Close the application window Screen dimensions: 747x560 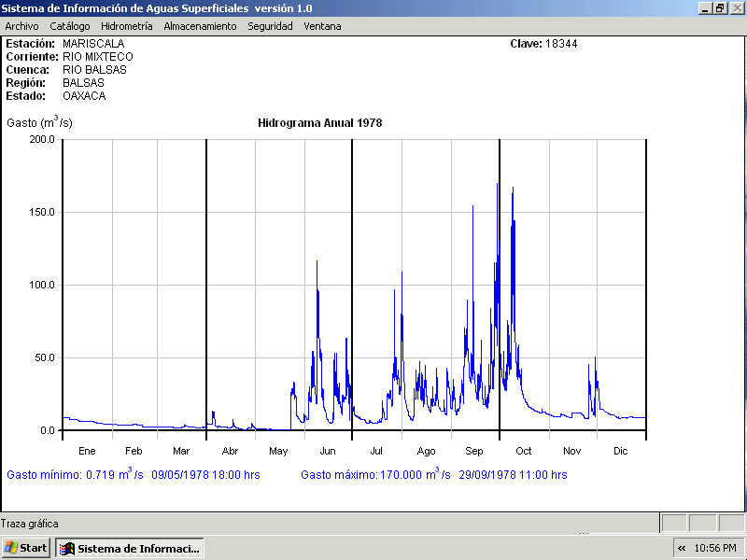pos(736,7)
